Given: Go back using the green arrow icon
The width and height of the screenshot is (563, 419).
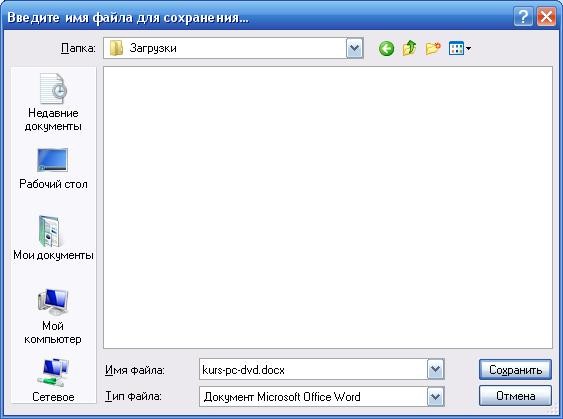Looking at the screenshot, I should coord(386,48).
